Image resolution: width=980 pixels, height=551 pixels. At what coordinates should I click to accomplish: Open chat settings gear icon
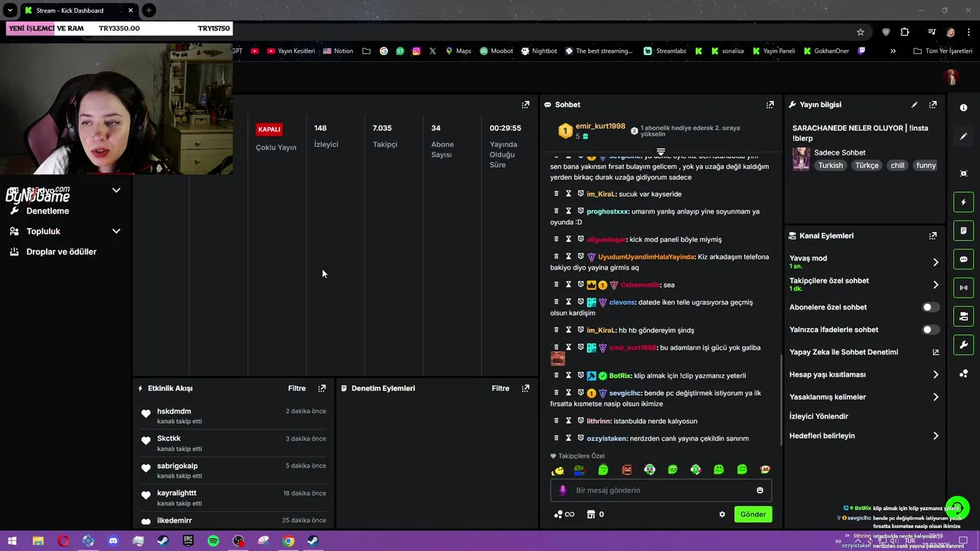[x=722, y=514]
